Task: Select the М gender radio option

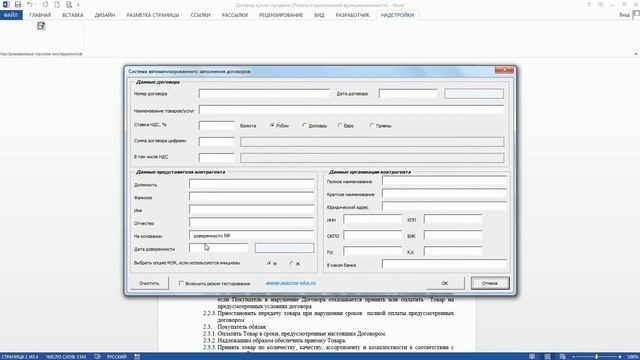Action: coord(269,264)
